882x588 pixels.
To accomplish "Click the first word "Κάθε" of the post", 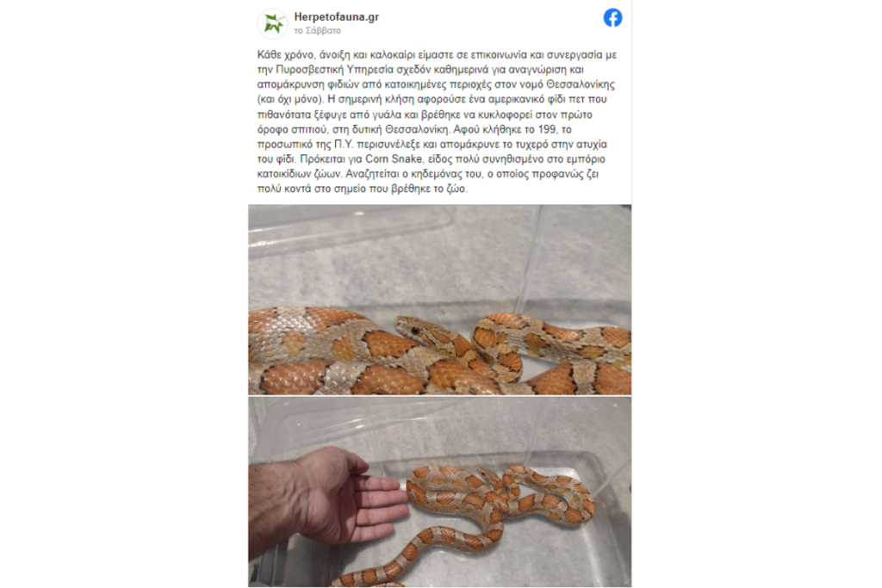I will tap(268, 55).
